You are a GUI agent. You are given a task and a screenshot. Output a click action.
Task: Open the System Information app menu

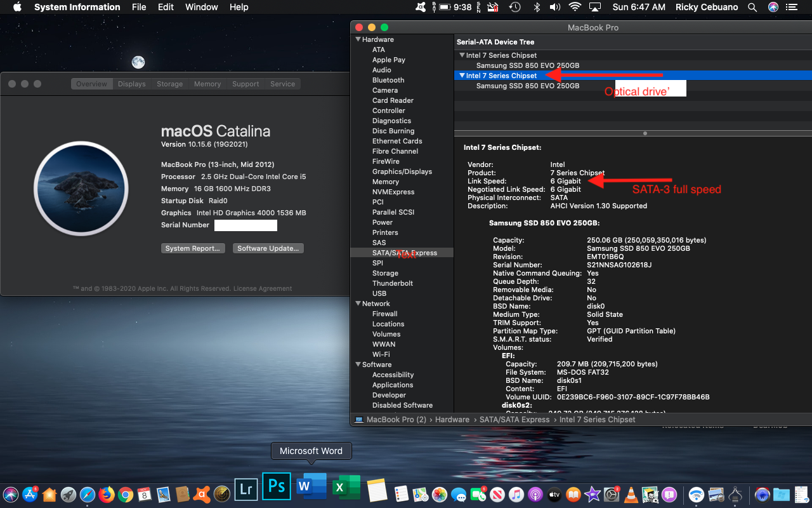[x=77, y=7]
